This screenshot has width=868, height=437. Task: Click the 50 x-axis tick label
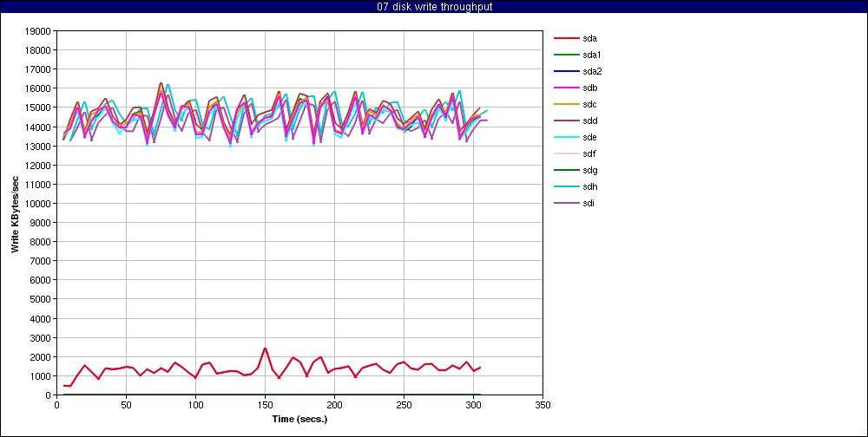(126, 405)
